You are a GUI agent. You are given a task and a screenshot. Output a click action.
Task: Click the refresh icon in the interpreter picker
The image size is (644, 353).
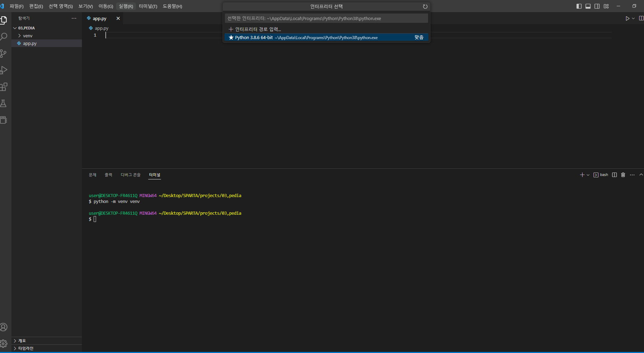pyautogui.click(x=425, y=7)
